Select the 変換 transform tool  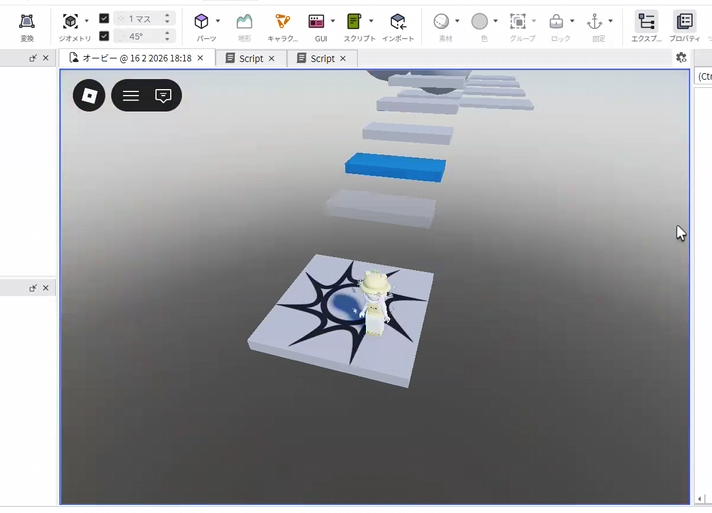pyautogui.click(x=27, y=27)
